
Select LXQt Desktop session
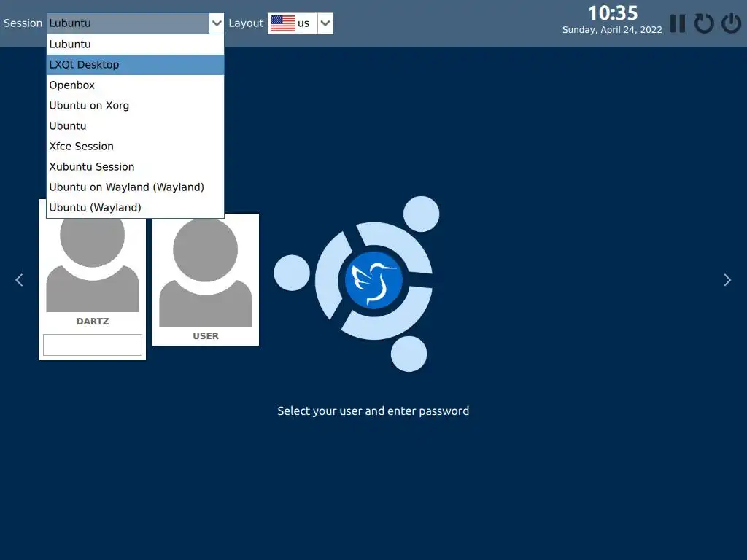[x=135, y=65]
